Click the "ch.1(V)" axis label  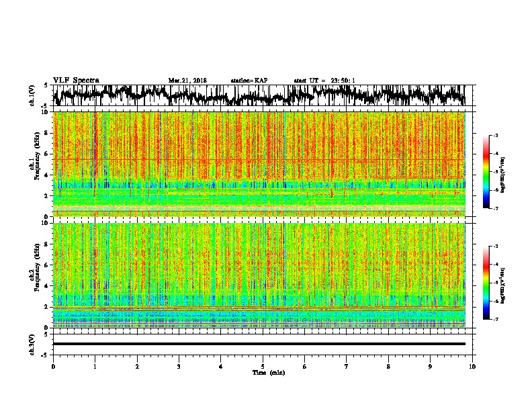32,95
